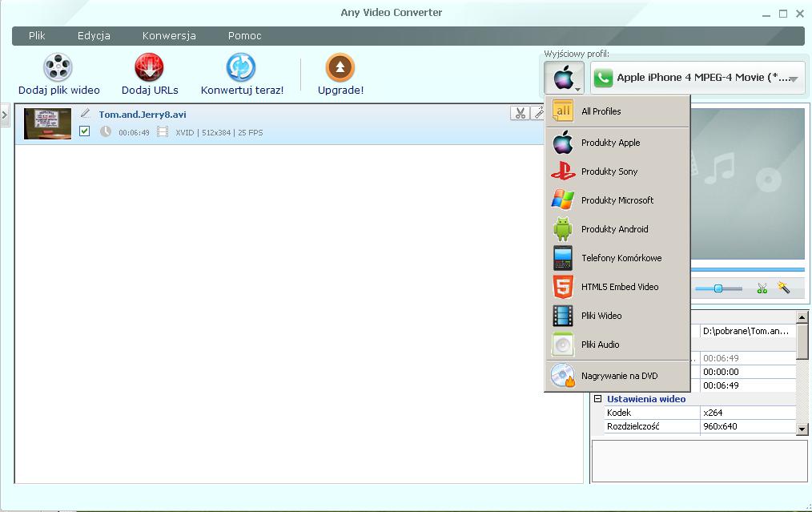Click the Rozdzielczość property label
This screenshot has width=812, height=512.
[633, 426]
